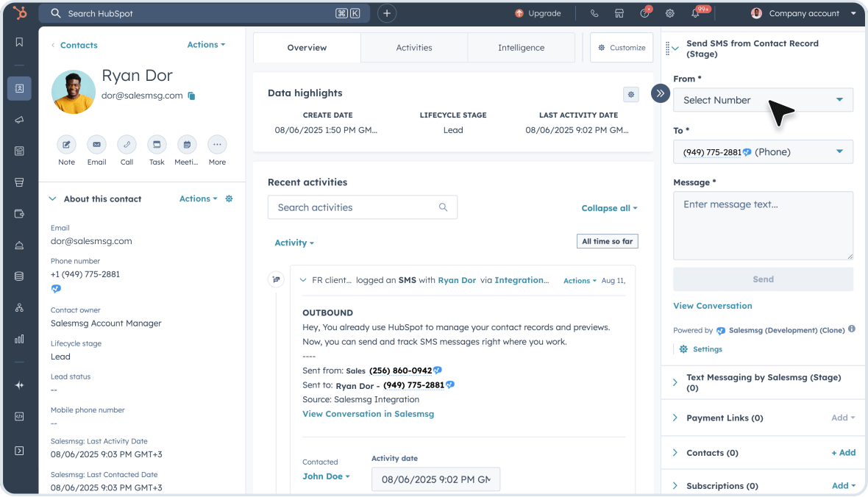Switch to the Activities tab

click(414, 48)
